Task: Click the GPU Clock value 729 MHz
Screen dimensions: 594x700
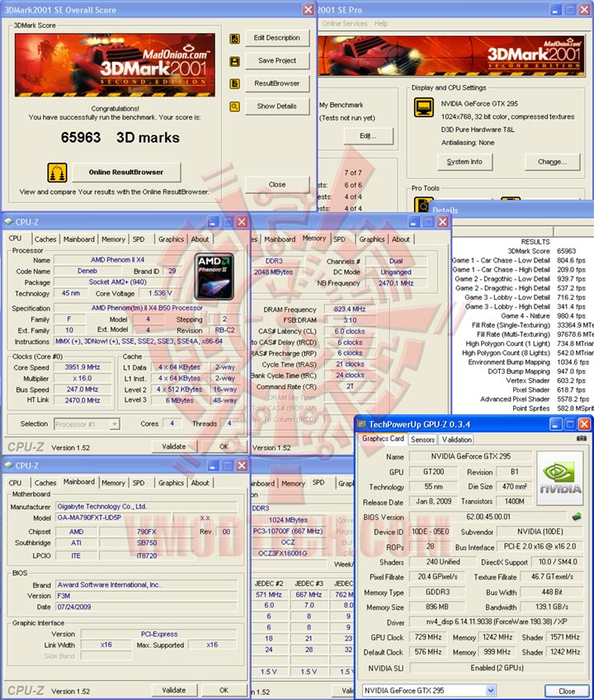Action: coord(427,637)
